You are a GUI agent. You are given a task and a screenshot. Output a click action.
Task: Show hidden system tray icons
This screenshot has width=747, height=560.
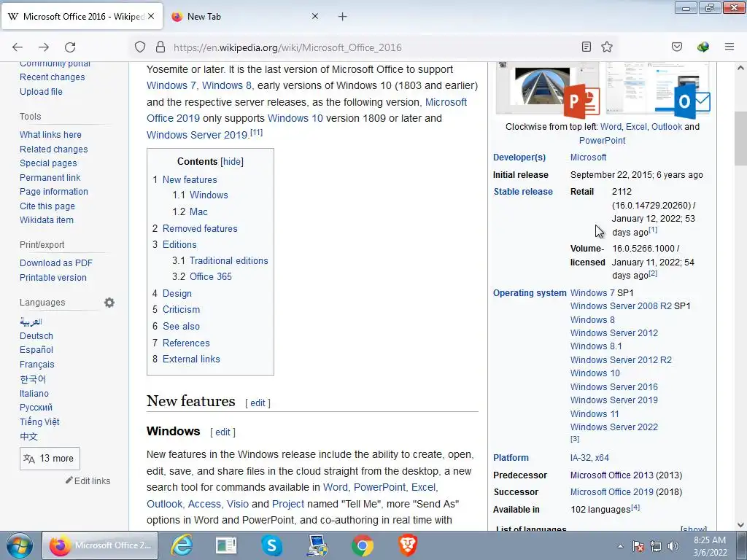(620, 546)
